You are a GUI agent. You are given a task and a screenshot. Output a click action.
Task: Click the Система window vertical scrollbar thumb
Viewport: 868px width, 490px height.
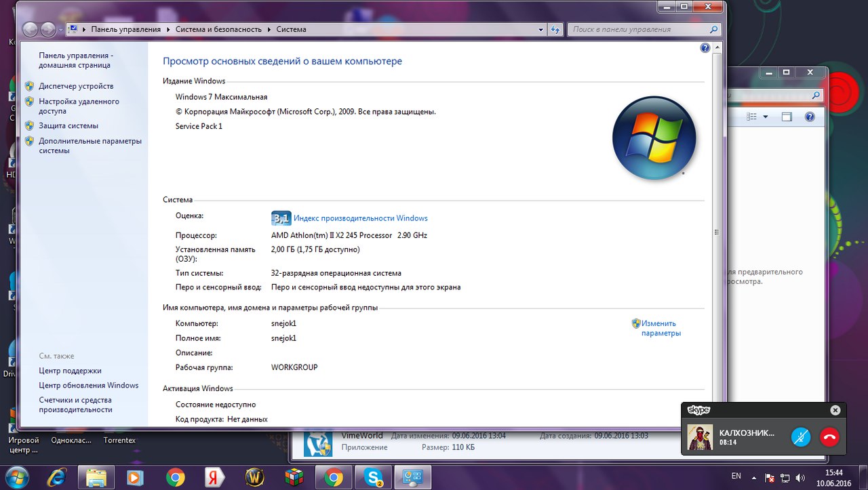(x=717, y=230)
